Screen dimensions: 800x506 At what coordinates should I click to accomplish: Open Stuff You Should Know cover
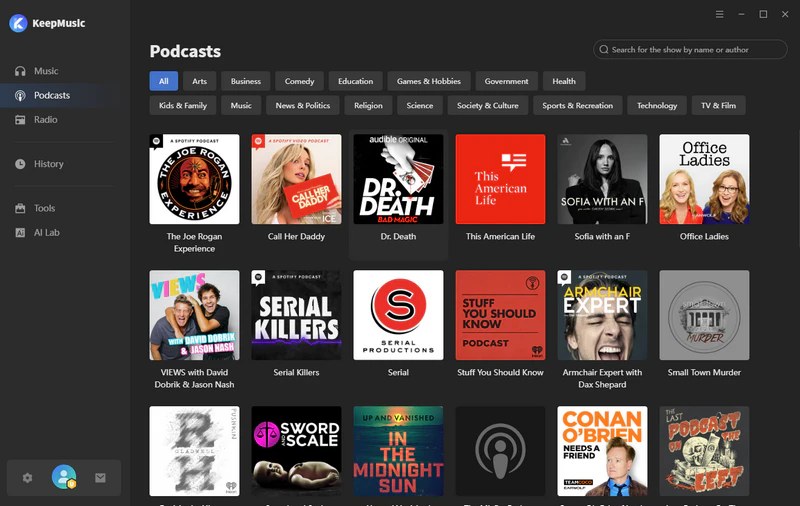[501, 315]
